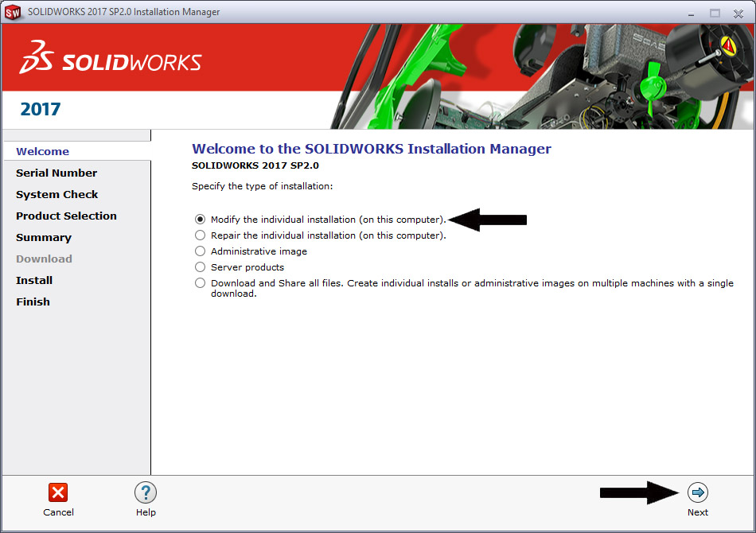
Task: Click the 'SOLIDWORKS 2017 SP2.0' version text
Action: [x=255, y=165]
